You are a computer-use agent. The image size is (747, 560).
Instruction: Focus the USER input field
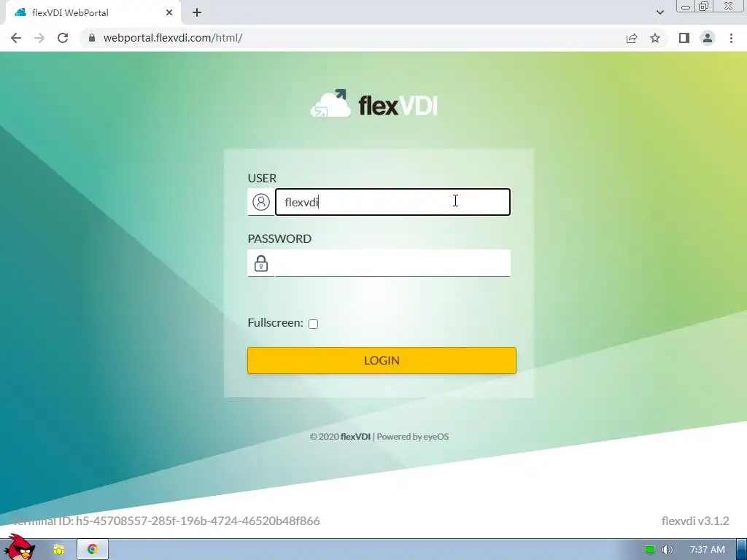tap(392, 202)
